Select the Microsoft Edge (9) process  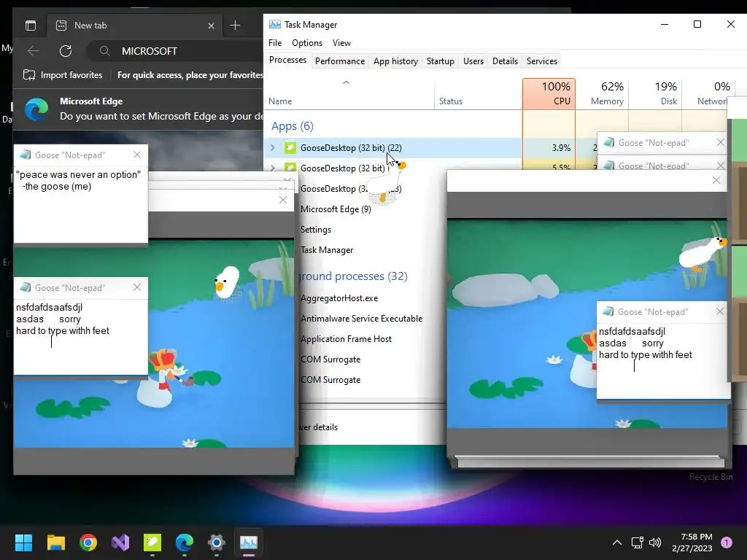(x=336, y=209)
